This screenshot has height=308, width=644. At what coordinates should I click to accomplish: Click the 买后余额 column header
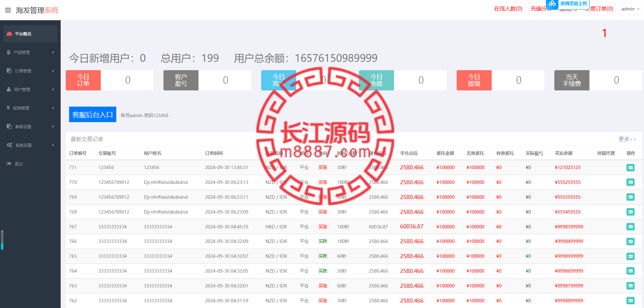(564, 153)
